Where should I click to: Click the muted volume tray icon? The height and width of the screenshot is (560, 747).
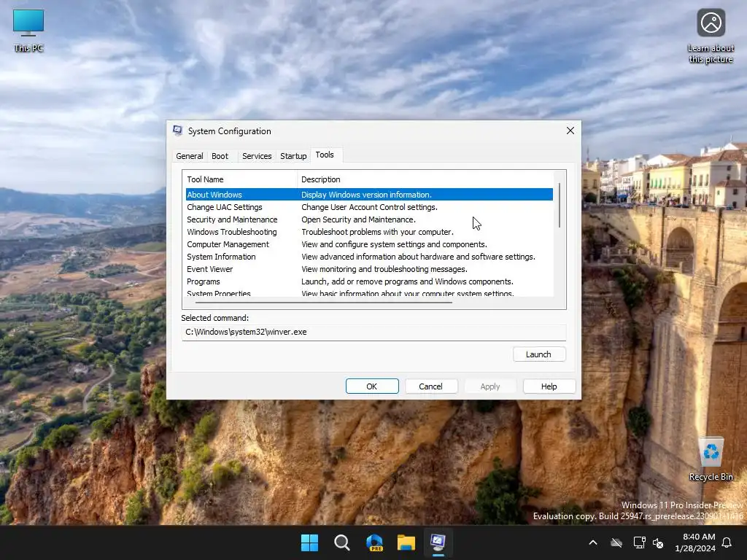(658, 542)
